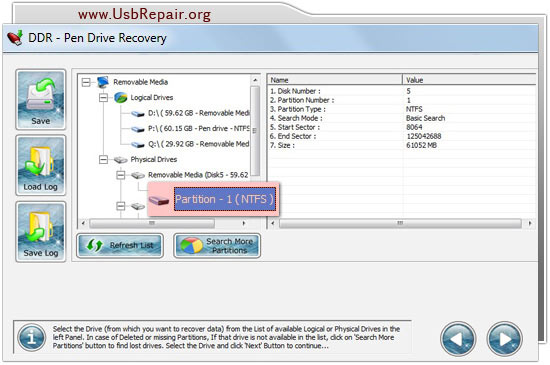The image size is (550, 365).
Task: Click the '8064' start sector value
Action: click(x=414, y=127)
